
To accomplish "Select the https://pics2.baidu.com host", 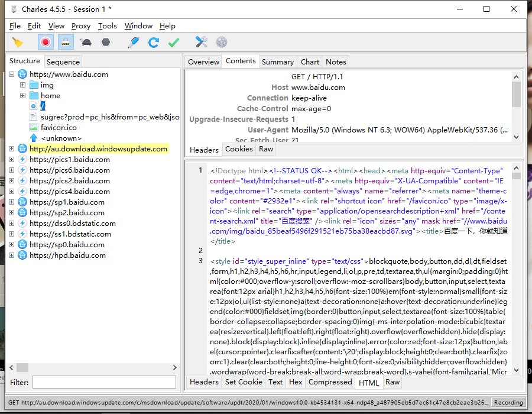I will tap(70, 180).
